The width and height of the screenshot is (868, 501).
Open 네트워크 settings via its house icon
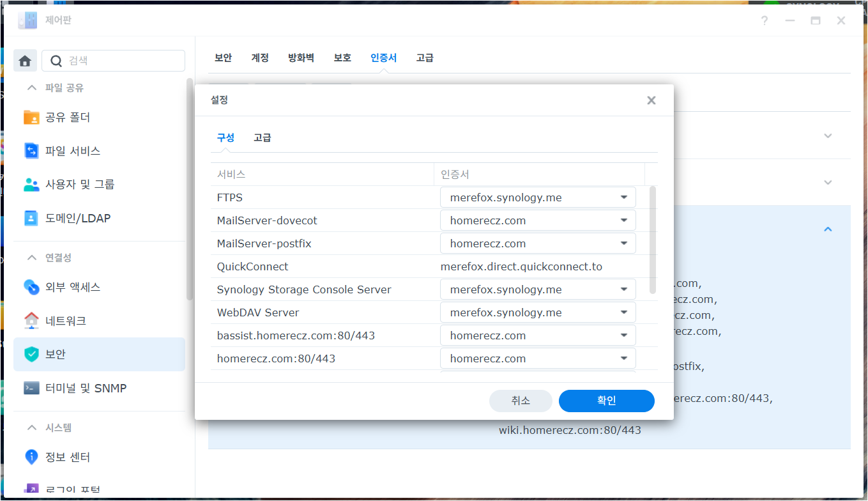click(x=31, y=320)
